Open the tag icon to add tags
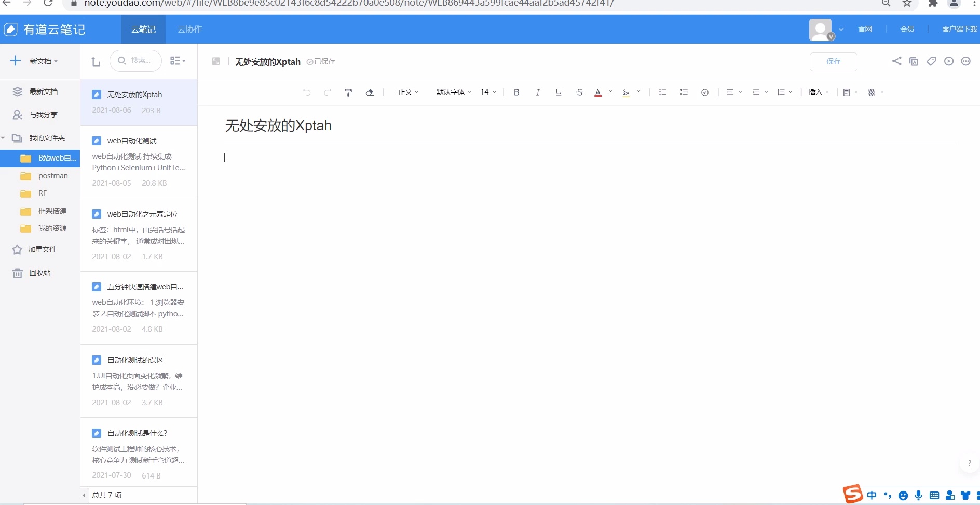Image resolution: width=980 pixels, height=505 pixels. (931, 61)
